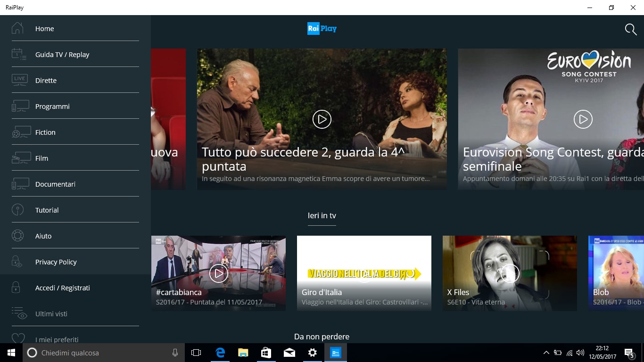The width and height of the screenshot is (644, 362).
Task: Select Guida TV / Replay menu item
Action: tap(75, 54)
